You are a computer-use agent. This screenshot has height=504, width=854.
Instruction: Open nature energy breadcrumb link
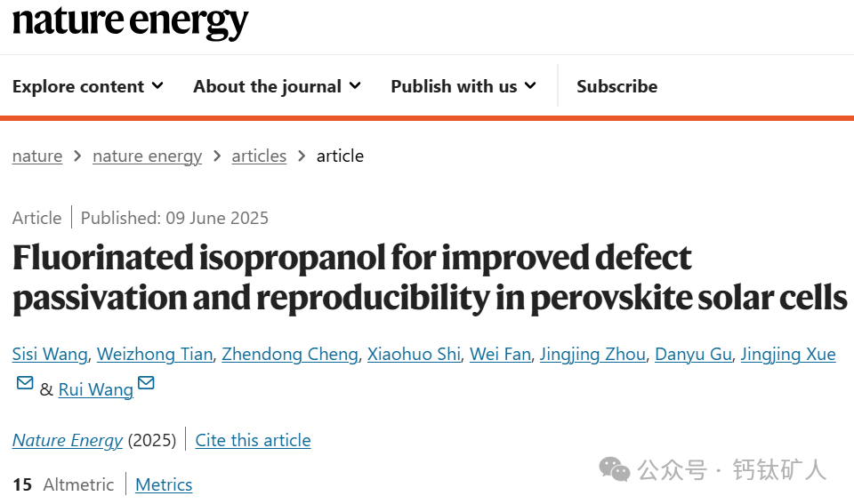pos(147,156)
